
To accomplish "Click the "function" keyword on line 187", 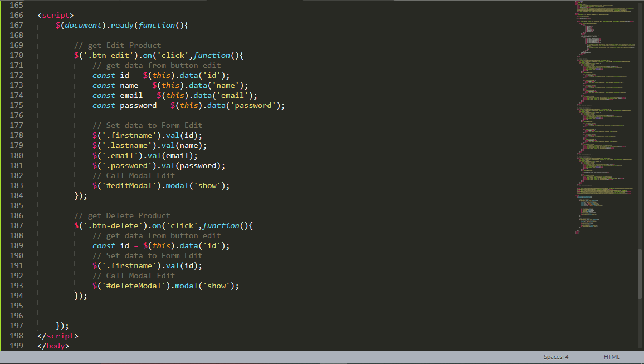I will click(x=221, y=226).
